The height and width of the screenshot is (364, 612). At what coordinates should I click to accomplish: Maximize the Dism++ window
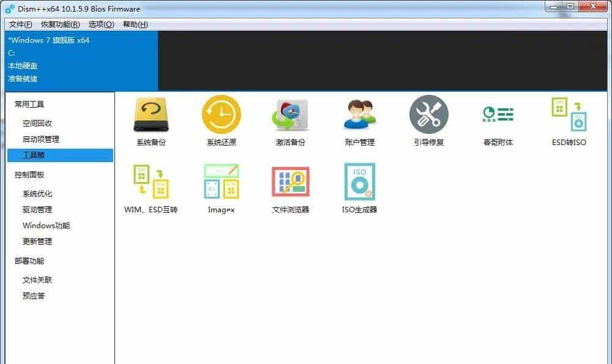(x=570, y=7)
